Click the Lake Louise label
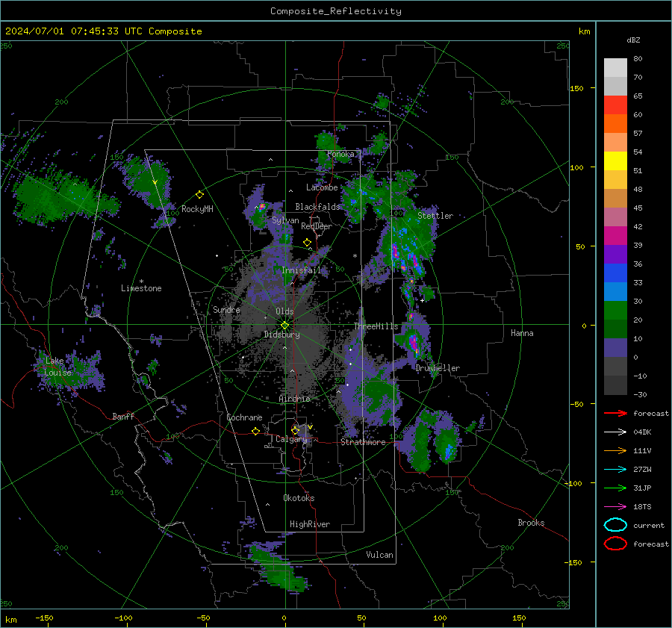The image size is (672, 628). (58, 367)
